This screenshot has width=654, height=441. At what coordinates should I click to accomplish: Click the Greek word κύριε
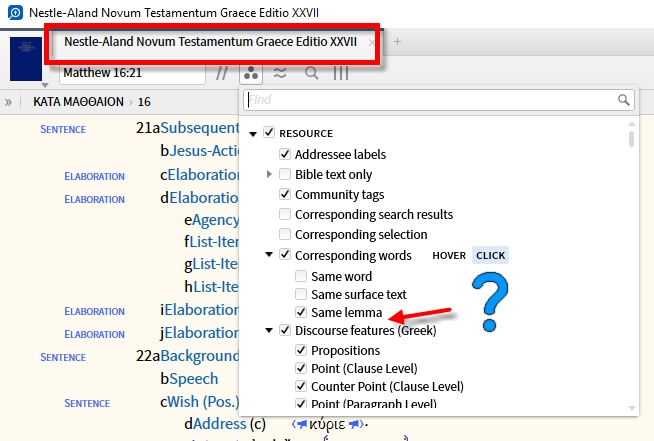tap(327, 424)
